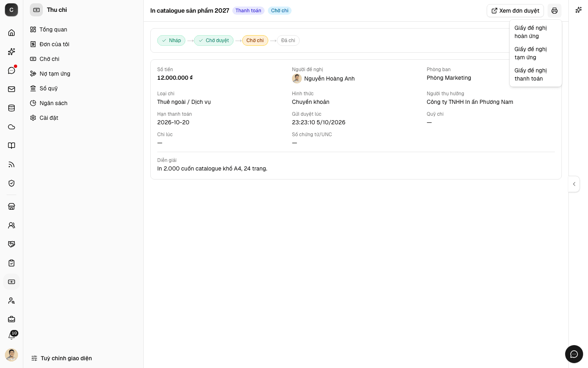Open the cloud storage icon
Screen dimensions: 588x368
click(11, 127)
